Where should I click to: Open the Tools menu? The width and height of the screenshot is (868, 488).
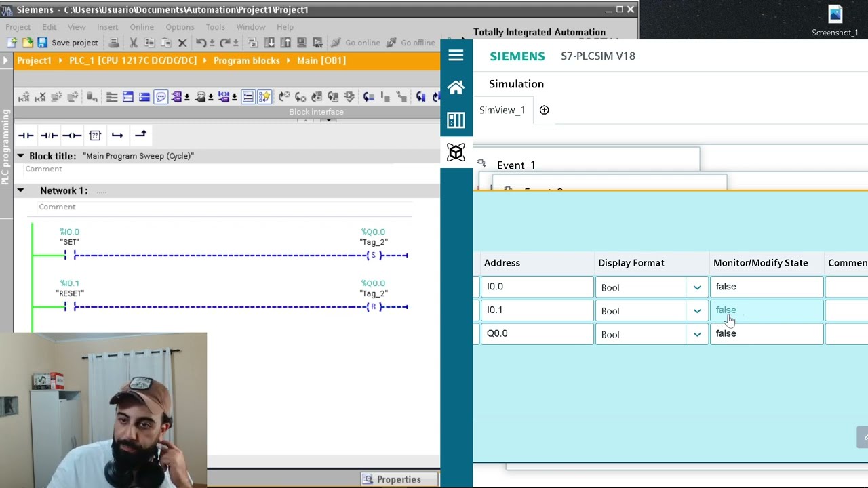click(x=216, y=27)
